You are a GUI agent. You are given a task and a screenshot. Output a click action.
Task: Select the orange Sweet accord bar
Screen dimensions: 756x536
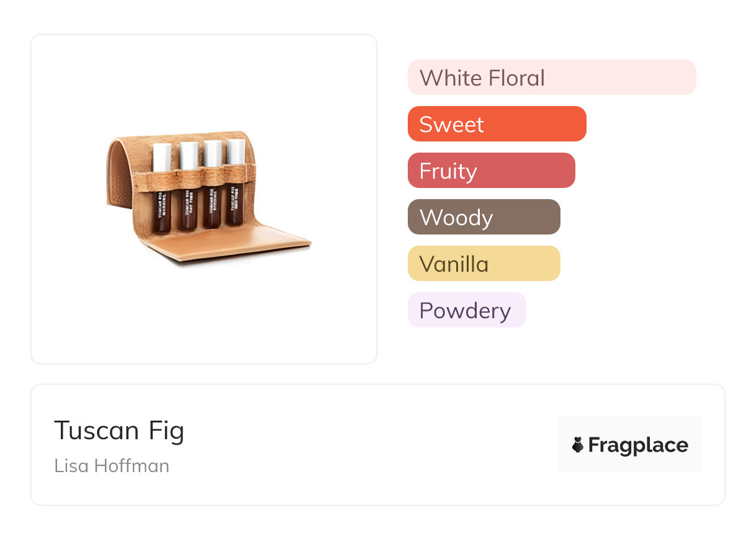point(497,124)
